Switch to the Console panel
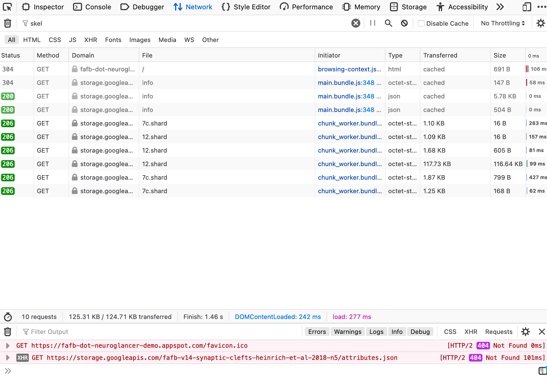This screenshot has width=547, height=392. 92,7
